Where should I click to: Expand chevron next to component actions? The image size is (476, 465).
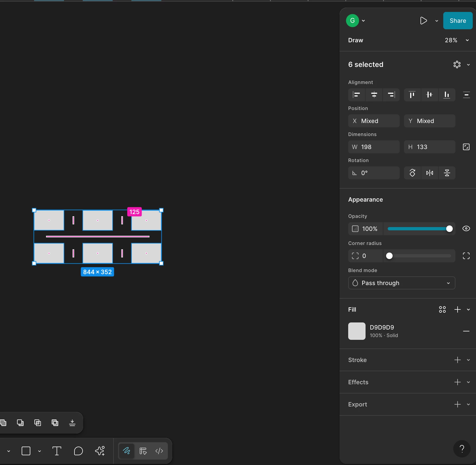[x=468, y=64]
